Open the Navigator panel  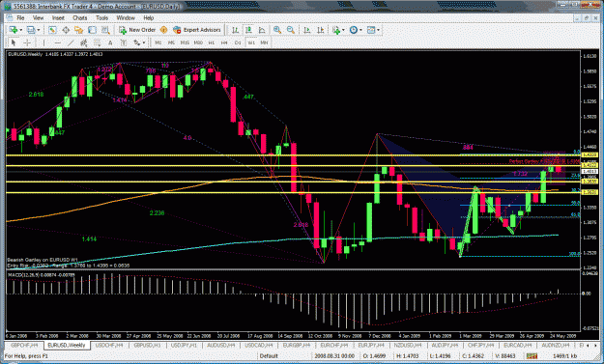click(x=79, y=30)
